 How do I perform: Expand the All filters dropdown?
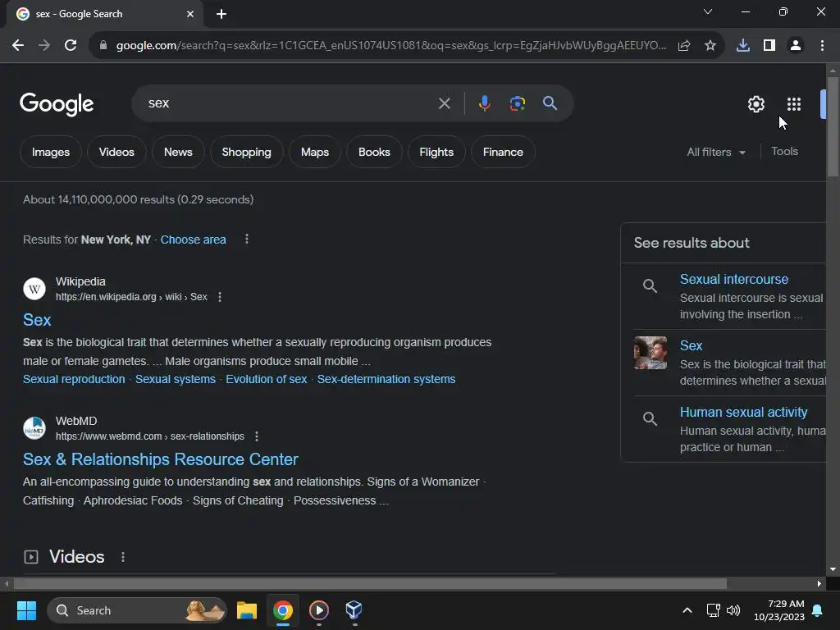715,152
